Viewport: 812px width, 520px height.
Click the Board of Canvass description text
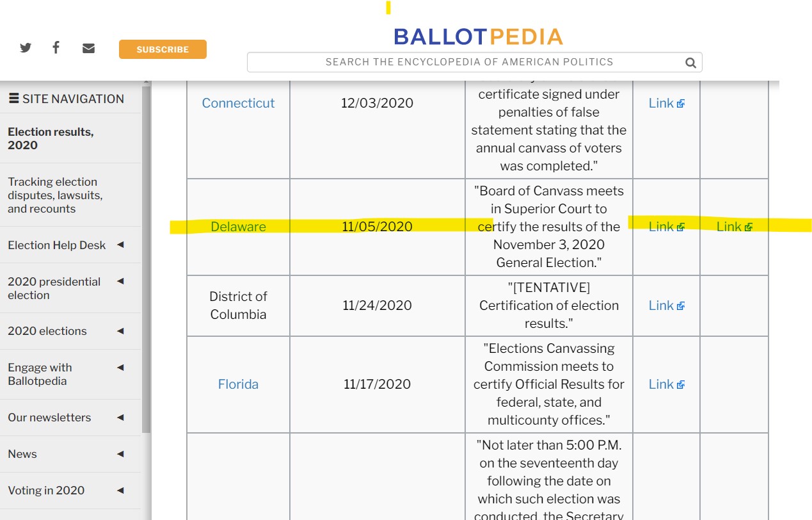(549, 227)
